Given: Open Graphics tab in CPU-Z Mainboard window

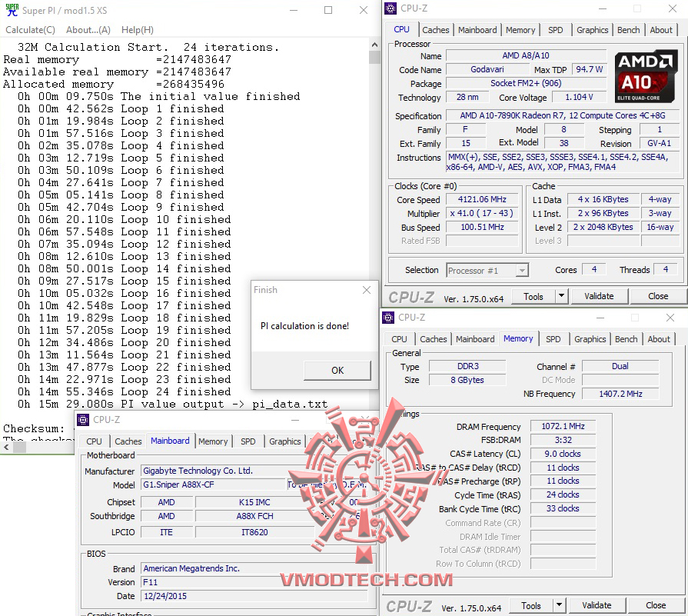Looking at the screenshot, I should click(x=284, y=441).
